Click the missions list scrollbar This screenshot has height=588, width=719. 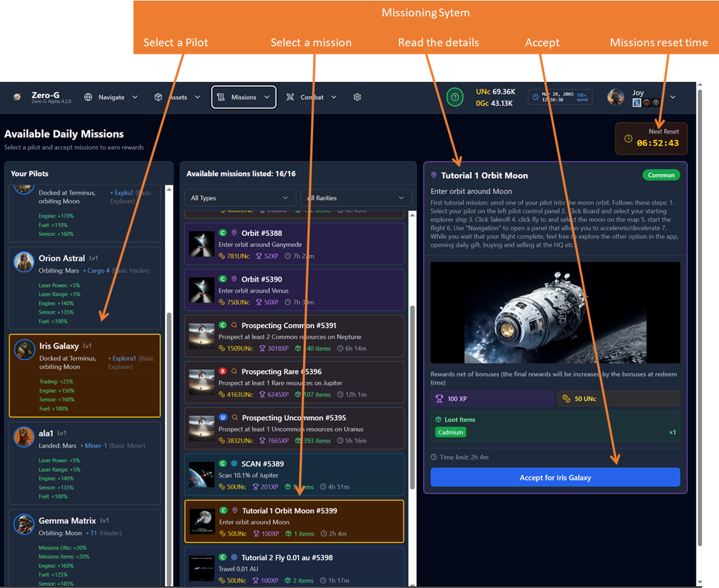pos(412,398)
